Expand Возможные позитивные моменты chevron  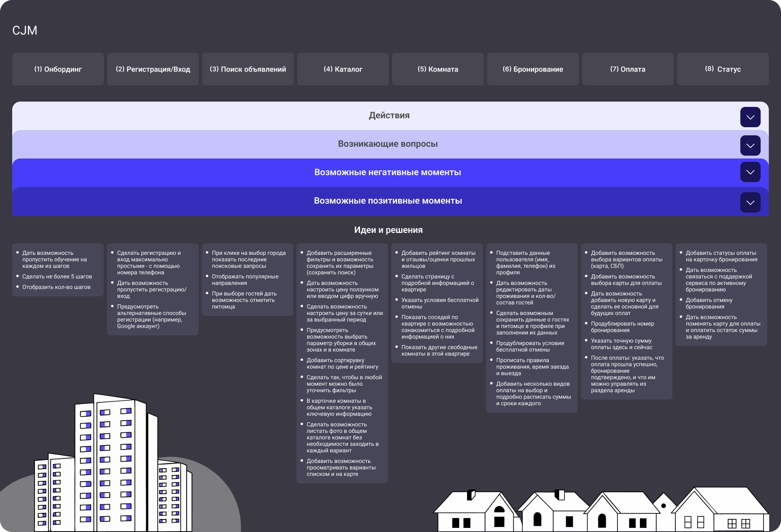coord(750,202)
